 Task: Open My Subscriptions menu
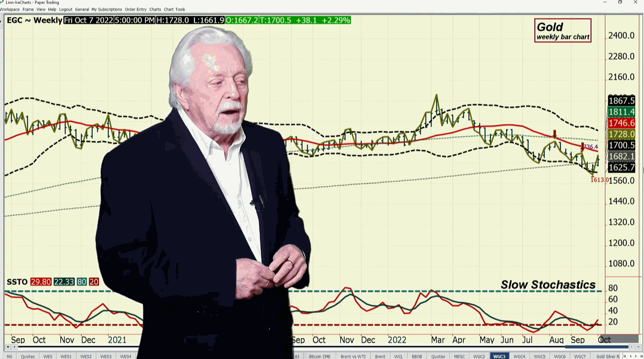pyautogui.click(x=106, y=9)
